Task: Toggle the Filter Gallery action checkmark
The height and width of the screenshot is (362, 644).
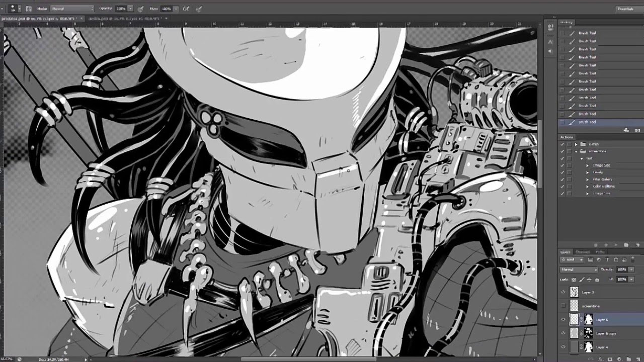Action: (562, 179)
